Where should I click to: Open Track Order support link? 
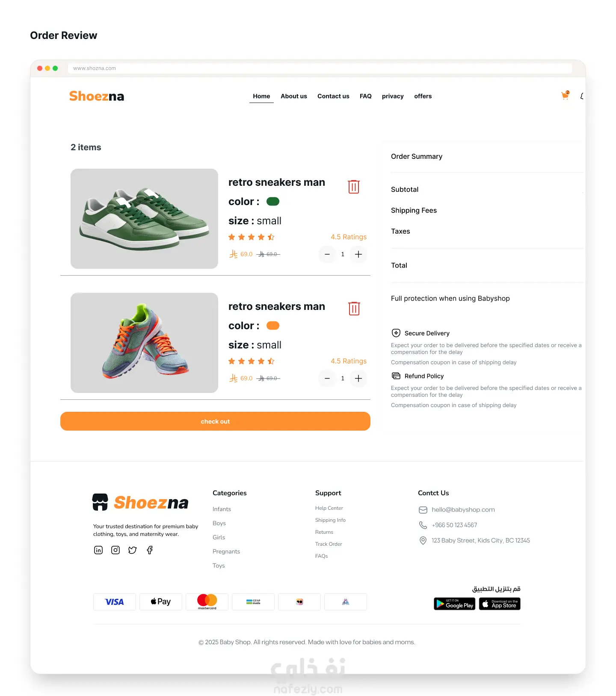coord(329,544)
